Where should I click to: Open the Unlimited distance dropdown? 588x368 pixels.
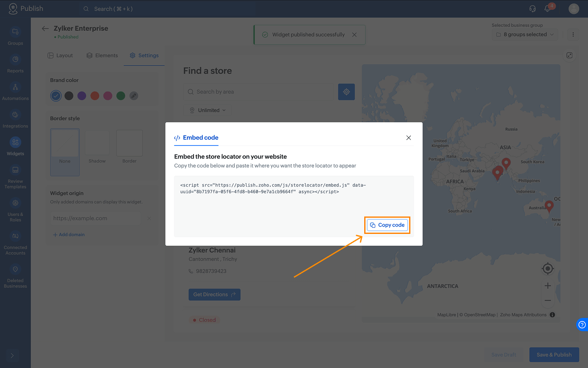pos(208,110)
